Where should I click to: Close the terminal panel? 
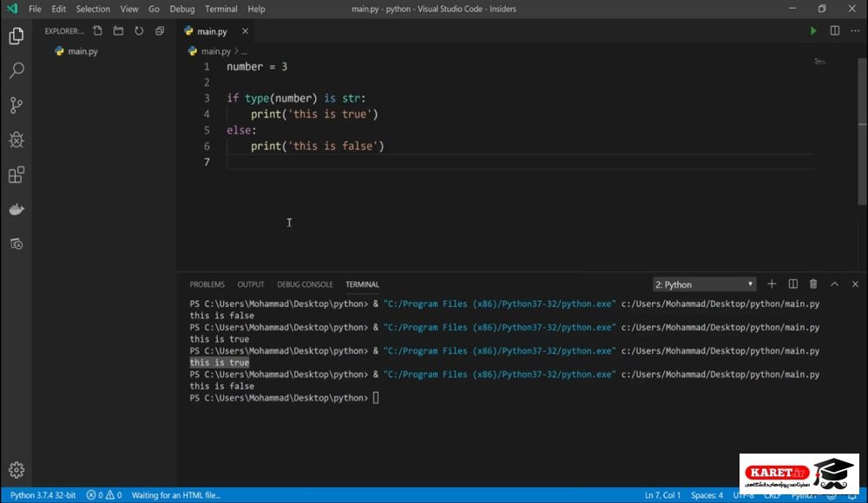click(x=855, y=284)
